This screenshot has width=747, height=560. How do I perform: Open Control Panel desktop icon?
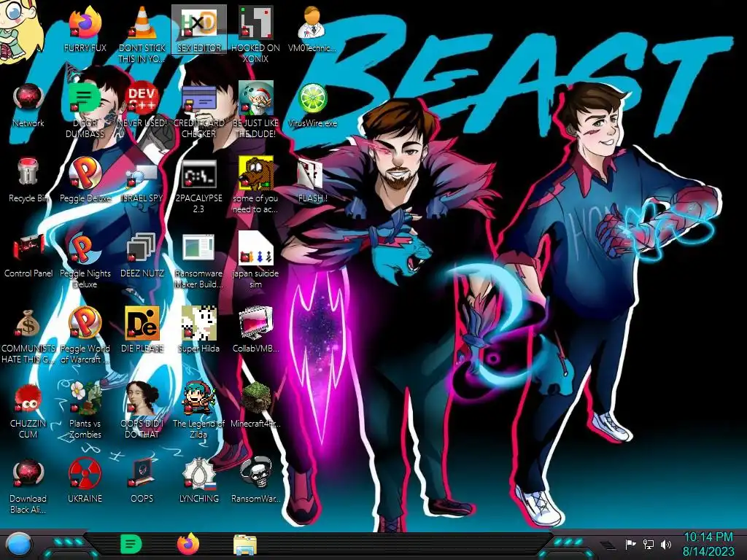pos(28,248)
